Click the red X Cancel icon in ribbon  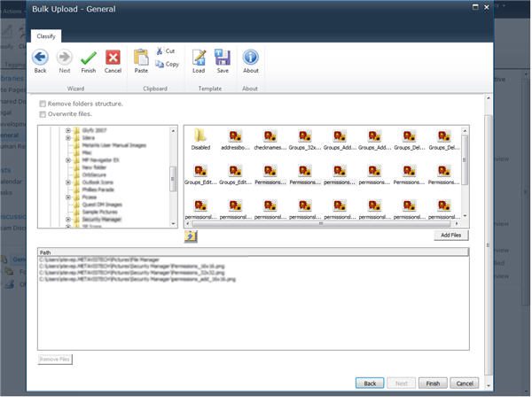[113, 58]
